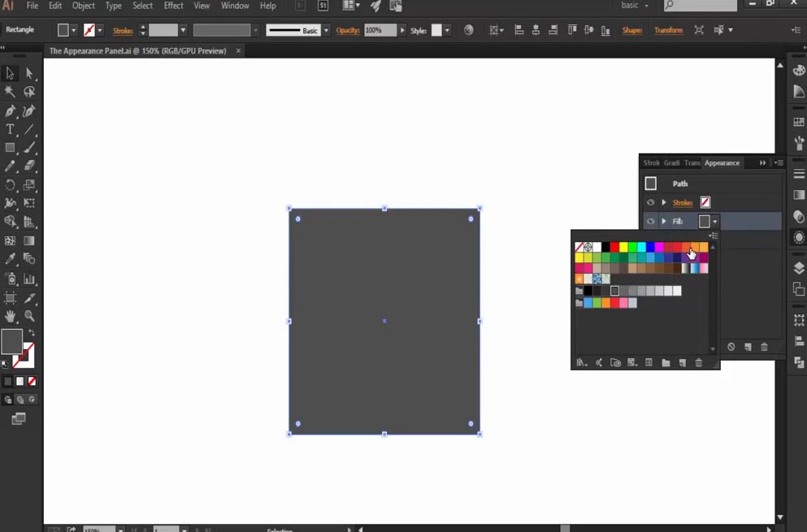
Task: Select the Scale tool
Action: (29, 184)
